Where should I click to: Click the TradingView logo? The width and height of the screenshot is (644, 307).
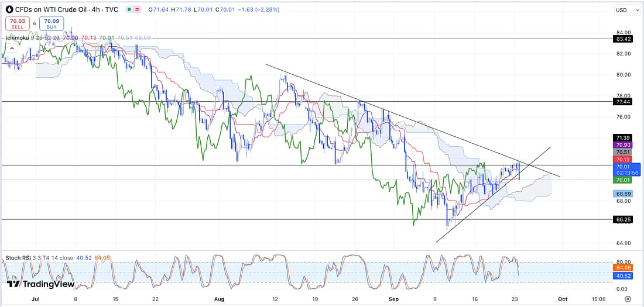click(40, 284)
